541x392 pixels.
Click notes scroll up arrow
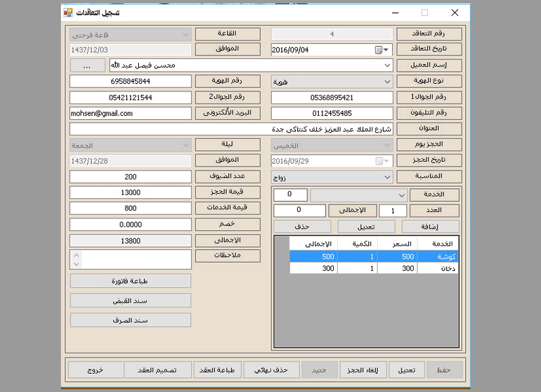[x=77, y=255]
